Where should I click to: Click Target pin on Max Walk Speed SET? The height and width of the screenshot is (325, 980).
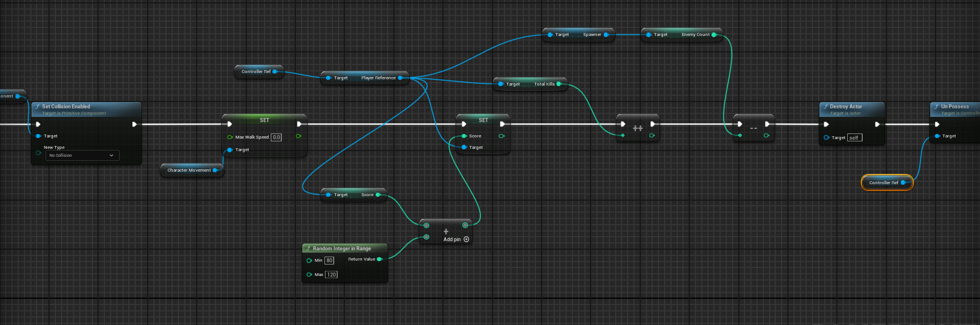[230, 149]
